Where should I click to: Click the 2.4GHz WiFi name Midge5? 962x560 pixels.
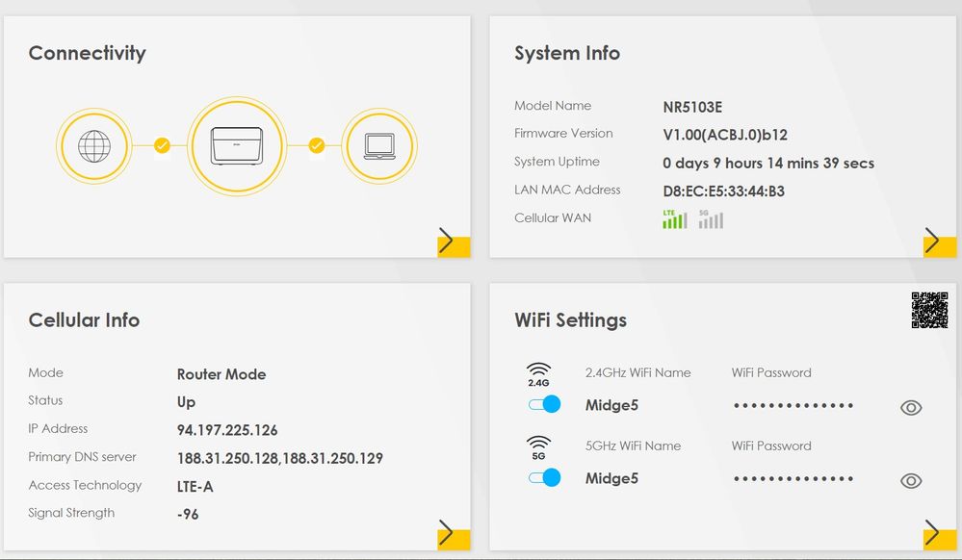(x=611, y=405)
